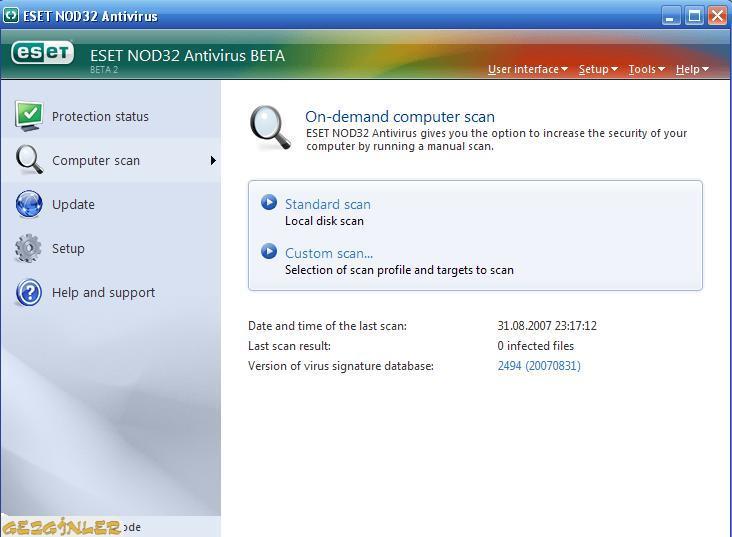
Task: Open the Setup sidebar section
Action: (111, 248)
